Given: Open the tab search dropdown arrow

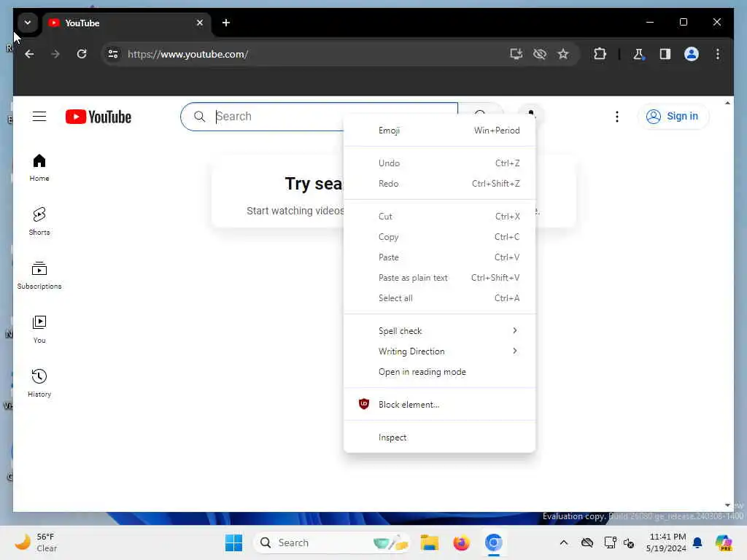Looking at the screenshot, I should click(28, 23).
